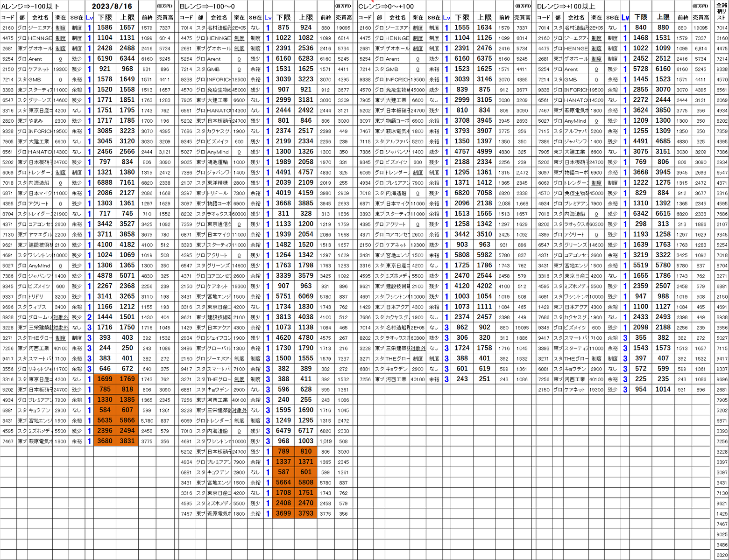Click the bold value 5728
The width and height of the screenshot is (729, 560).
[641, 69]
